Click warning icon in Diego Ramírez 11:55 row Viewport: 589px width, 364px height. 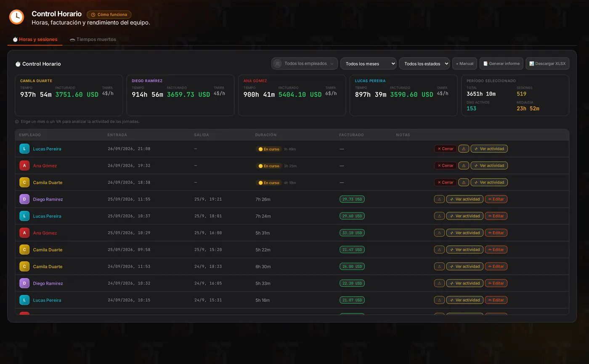point(439,199)
